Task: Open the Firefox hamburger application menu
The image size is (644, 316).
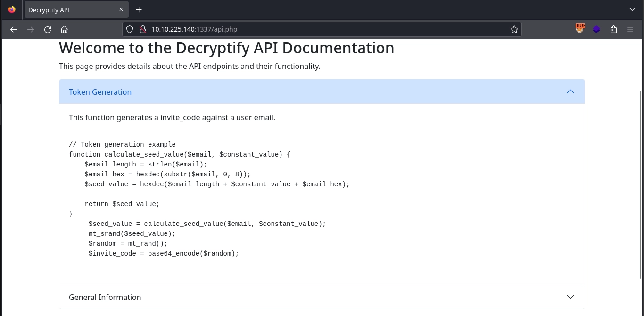Action: click(x=630, y=29)
